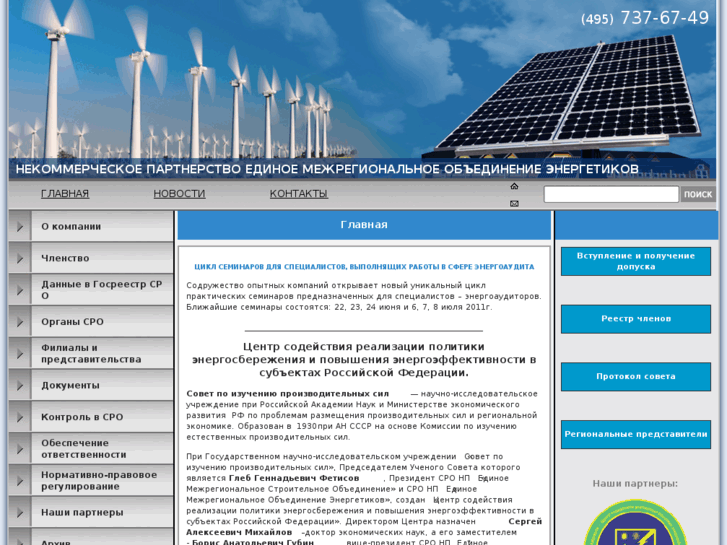The width and height of the screenshot is (727, 545).
Task: Open Региональные представители button
Action: point(636,434)
